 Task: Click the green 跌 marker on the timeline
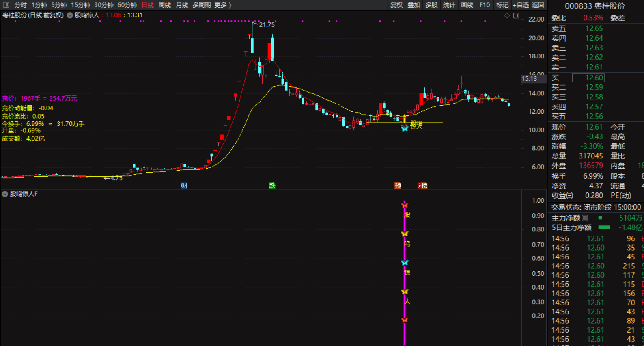[x=272, y=186]
